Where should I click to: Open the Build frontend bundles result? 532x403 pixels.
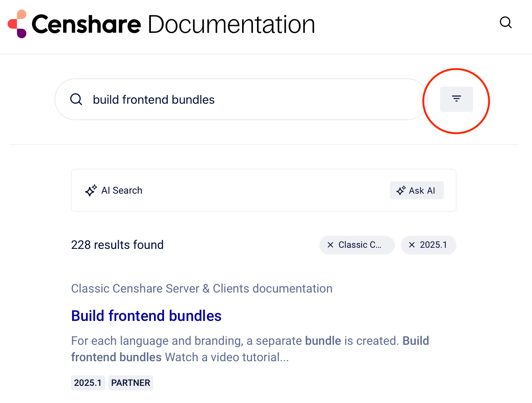146,316
